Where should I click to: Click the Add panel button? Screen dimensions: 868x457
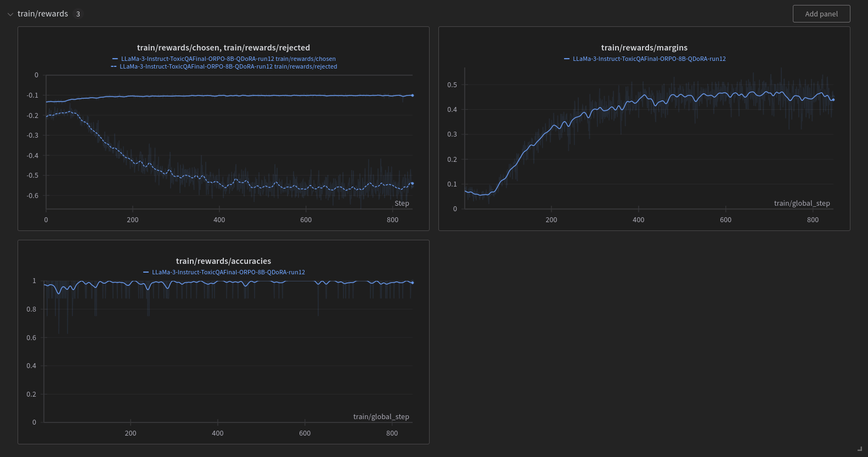[x=821, y=14]
